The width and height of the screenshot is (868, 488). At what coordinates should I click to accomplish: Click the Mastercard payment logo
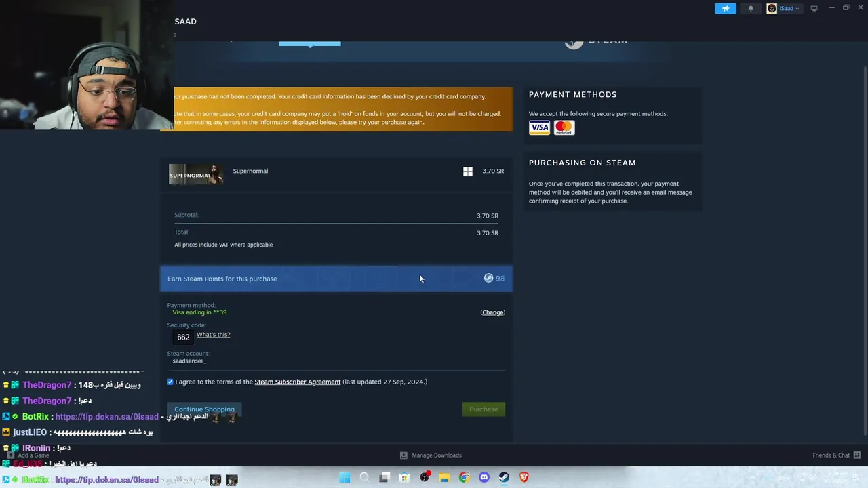[x=564, y=127]
